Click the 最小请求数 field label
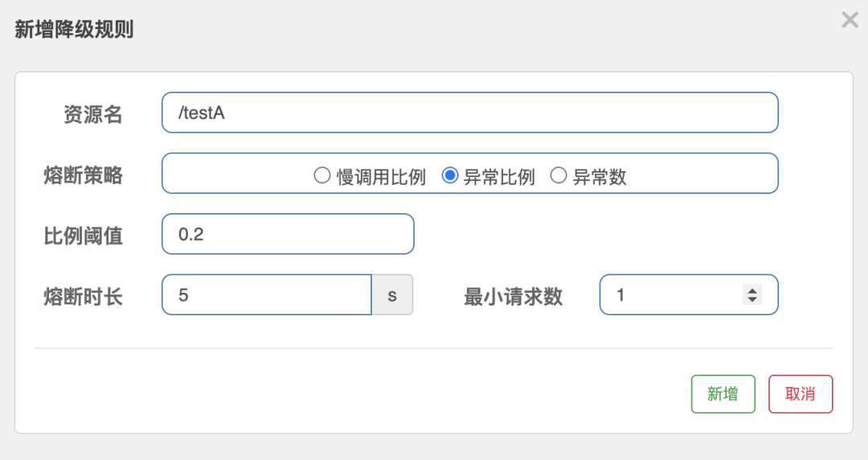The height and width of the screenshot is (460, 868). click(x=513, y=296)
